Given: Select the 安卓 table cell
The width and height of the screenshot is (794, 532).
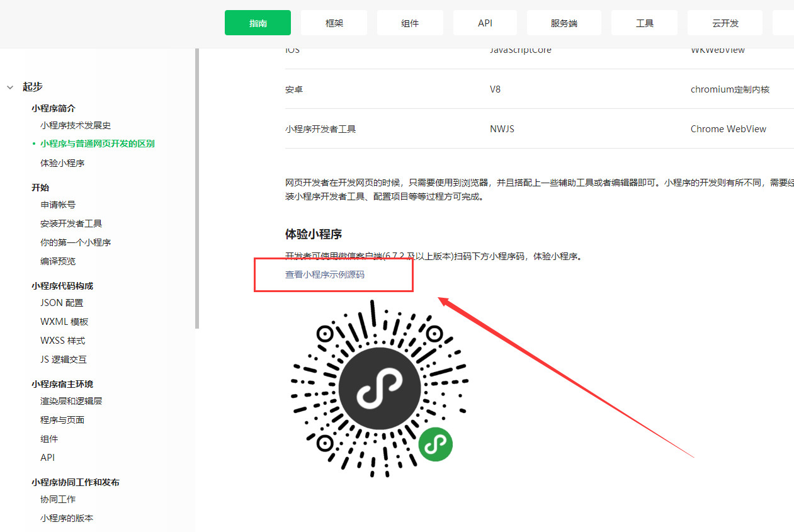Looking at the screenshot, I should tap(294, 89).
